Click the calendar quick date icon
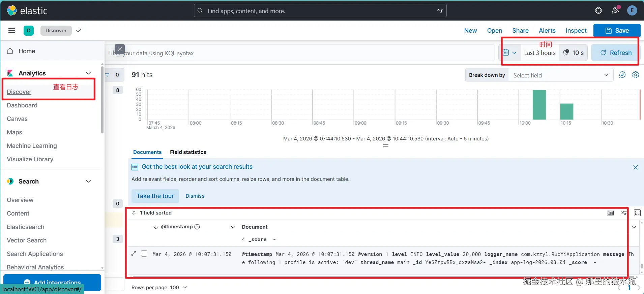 point(509,53)
